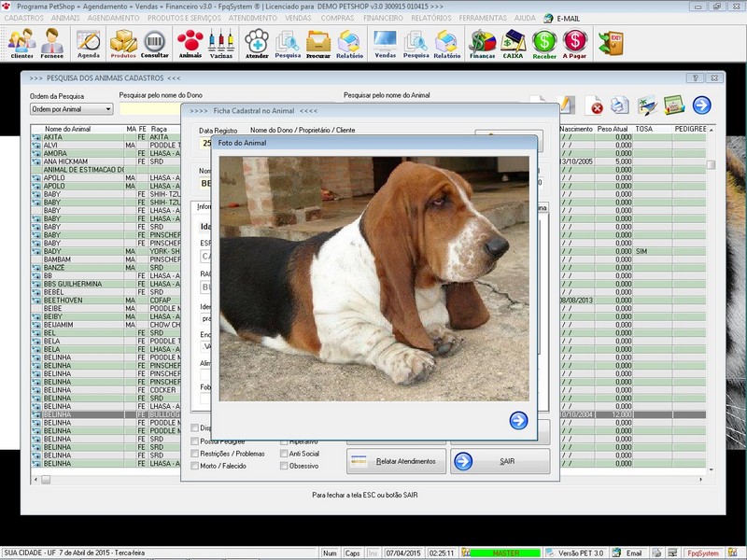Screen dimensions: 747x560
Task: Click the Relatar Atendimentos button
Action: coord(396,461)
